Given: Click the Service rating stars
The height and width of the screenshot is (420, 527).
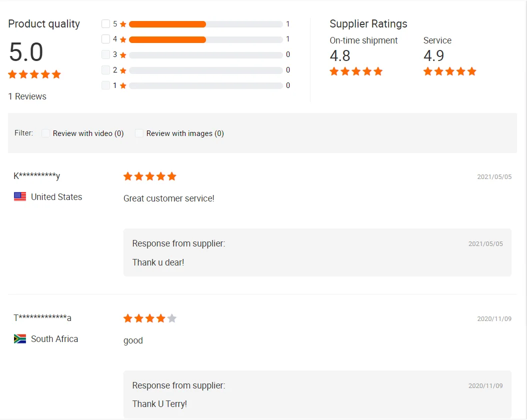Looking at the screenshot, I should click(449, 71).
